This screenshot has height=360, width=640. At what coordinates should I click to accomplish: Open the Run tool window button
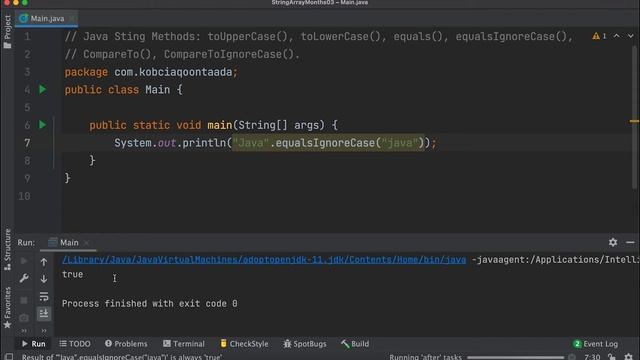(x=33, y=344)
